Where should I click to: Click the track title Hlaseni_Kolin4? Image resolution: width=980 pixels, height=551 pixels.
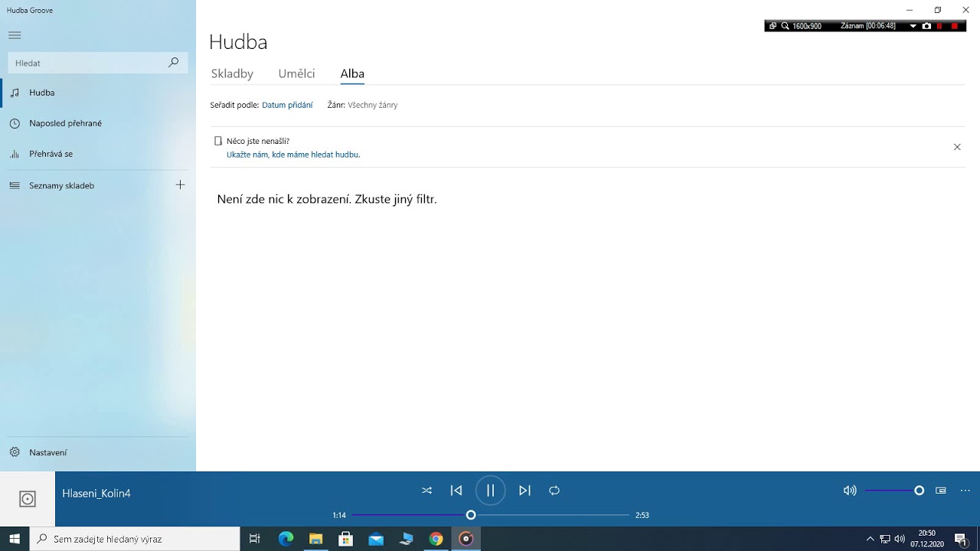(96, 494)
